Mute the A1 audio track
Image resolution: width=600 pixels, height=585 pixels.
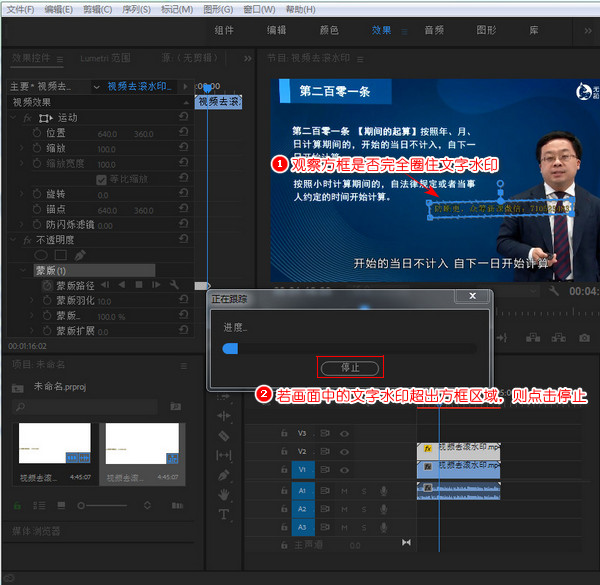point(344,491)
